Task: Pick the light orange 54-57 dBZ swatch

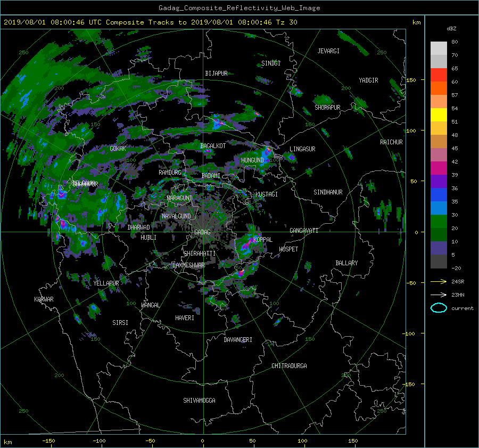Action: click(439, 102)
